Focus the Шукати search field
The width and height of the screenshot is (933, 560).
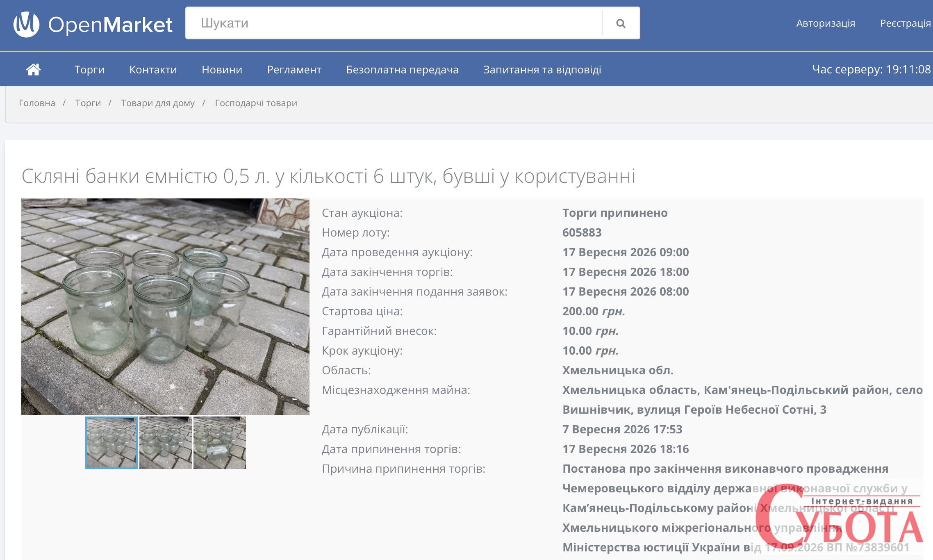[394, 23]
